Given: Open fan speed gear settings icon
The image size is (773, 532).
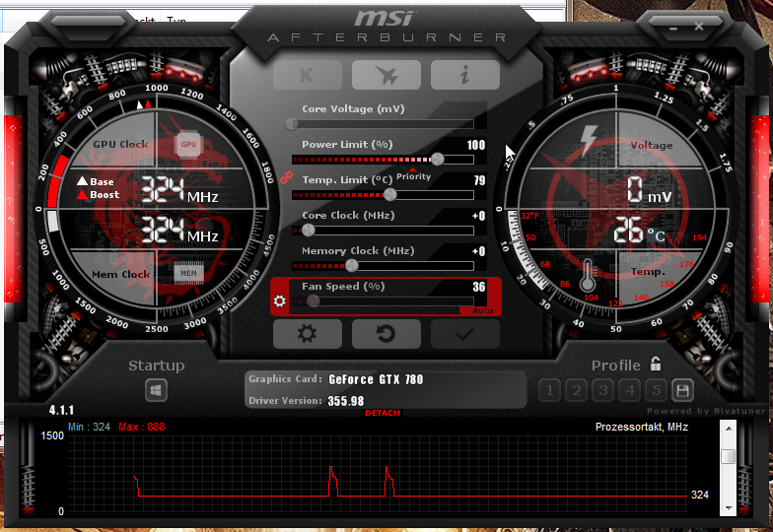Looking at the screenshot, I should coord(280,301).
